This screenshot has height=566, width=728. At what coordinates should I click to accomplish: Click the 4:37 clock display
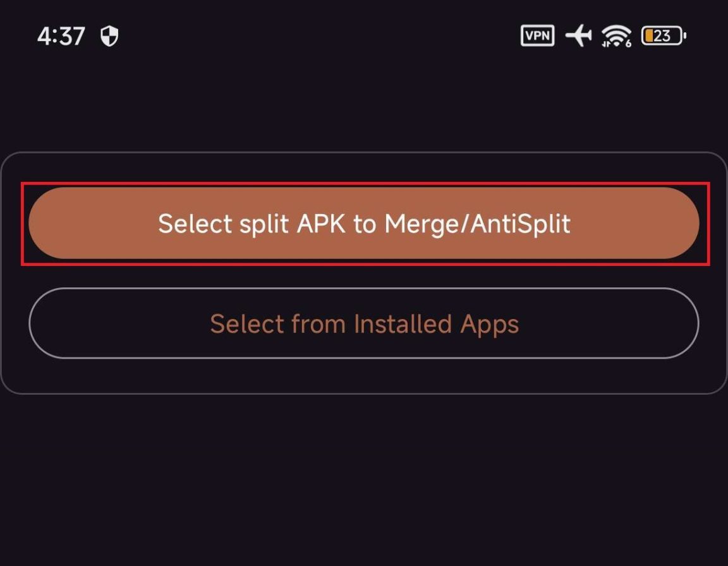(61, 36)
